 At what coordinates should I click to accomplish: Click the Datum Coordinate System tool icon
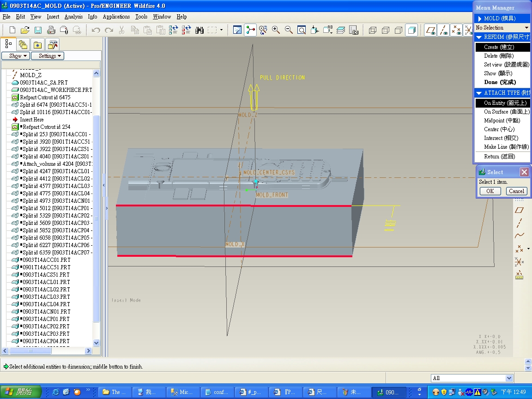click(520, 261)
